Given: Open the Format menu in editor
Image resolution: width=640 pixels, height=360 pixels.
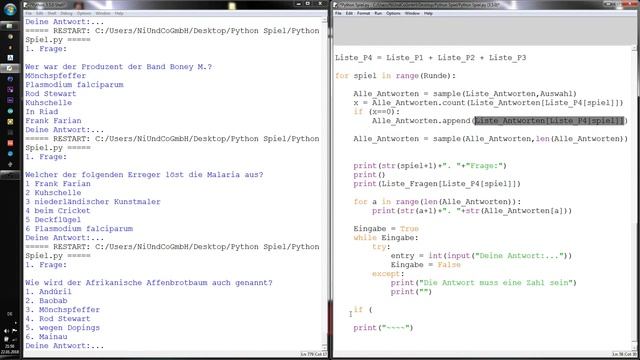Looking at the screenshot, I should coord(363,13).
